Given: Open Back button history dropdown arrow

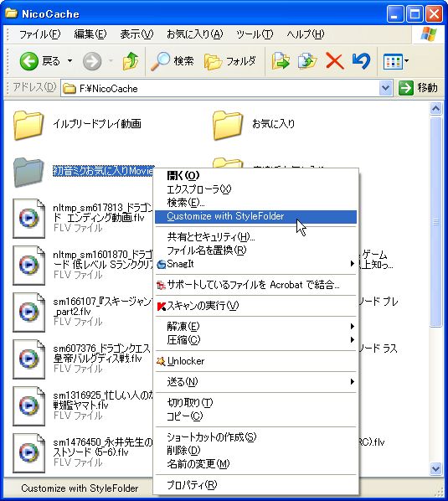Looking at the screenshot, I should [70, 60].
